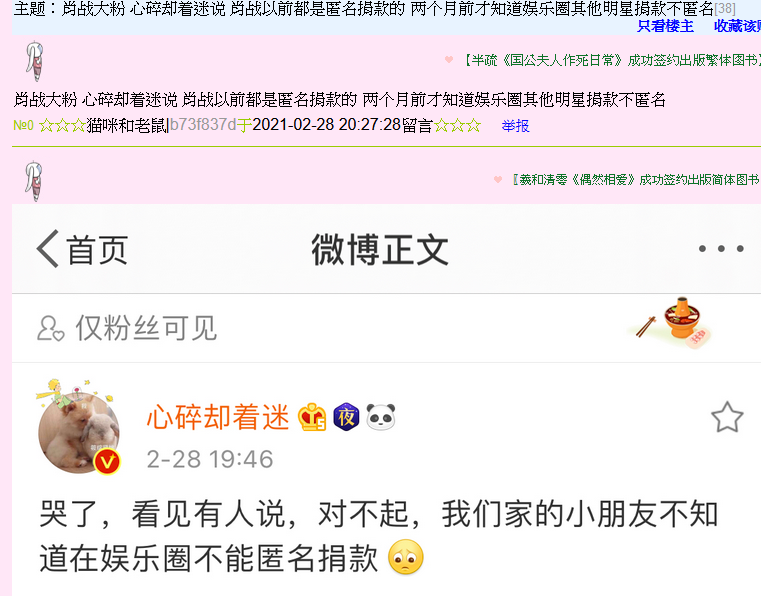
Task: Open the 国公夫人作死日常 publication ad link
Action: [x=610, y=60]
